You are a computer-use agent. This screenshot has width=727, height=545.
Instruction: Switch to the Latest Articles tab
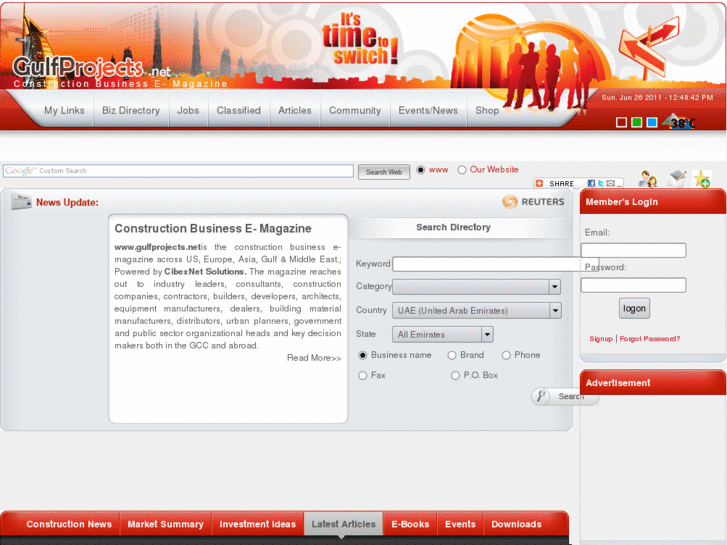pyautogui.click(x=344, y=524)
